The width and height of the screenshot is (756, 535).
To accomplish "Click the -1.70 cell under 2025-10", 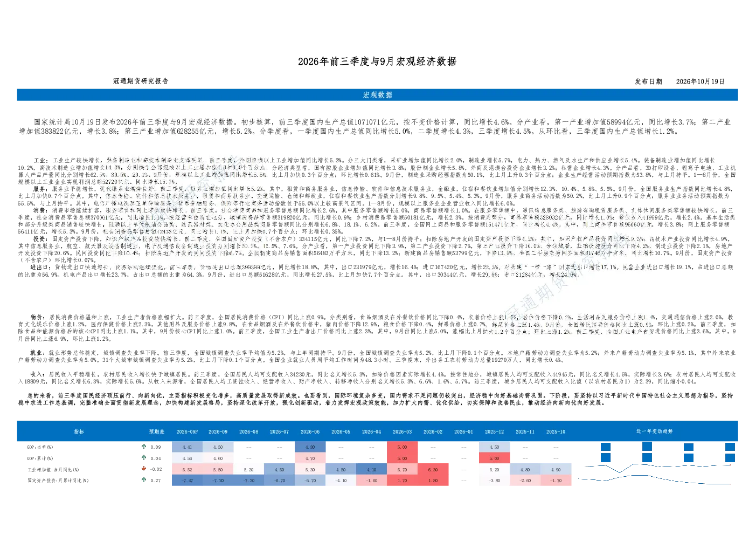I will (x=556, y=481).
